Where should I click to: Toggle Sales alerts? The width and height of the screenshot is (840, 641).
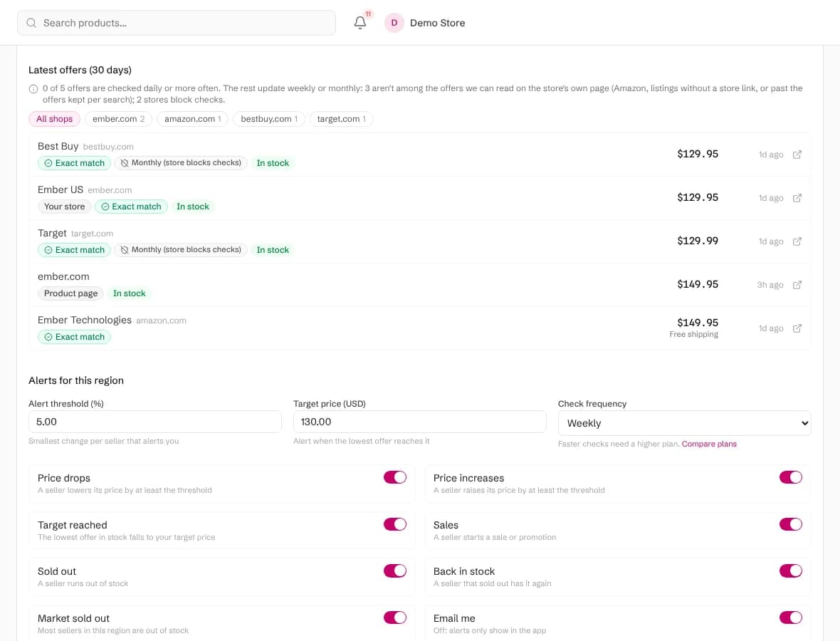(791, 524)
